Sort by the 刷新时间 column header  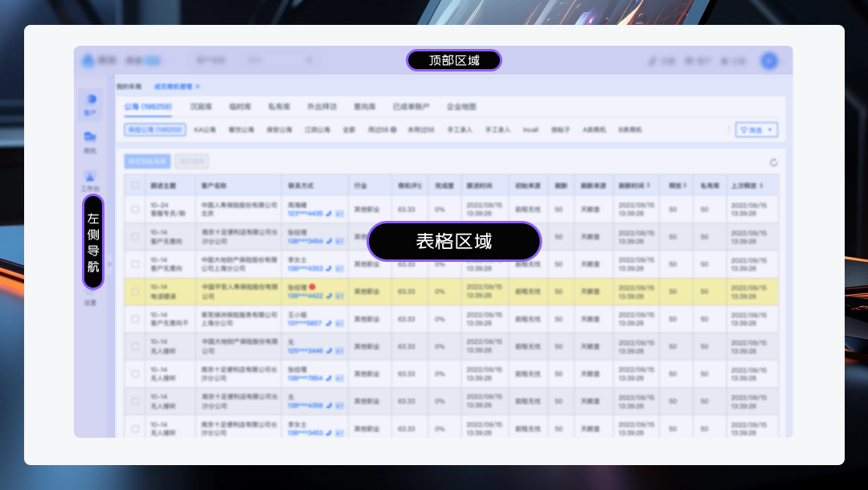[635, 186]
